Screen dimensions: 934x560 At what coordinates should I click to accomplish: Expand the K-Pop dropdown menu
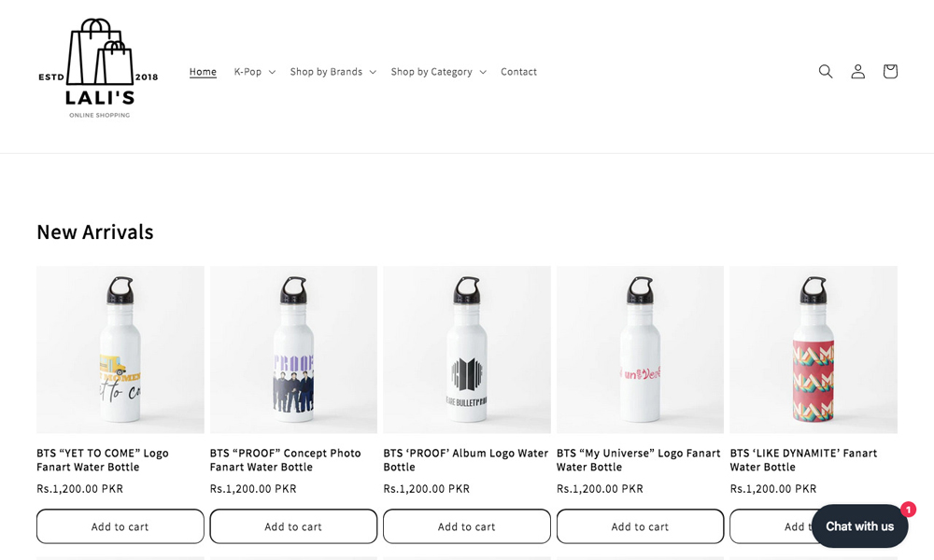pyautogui.click(x=254, y=72)
